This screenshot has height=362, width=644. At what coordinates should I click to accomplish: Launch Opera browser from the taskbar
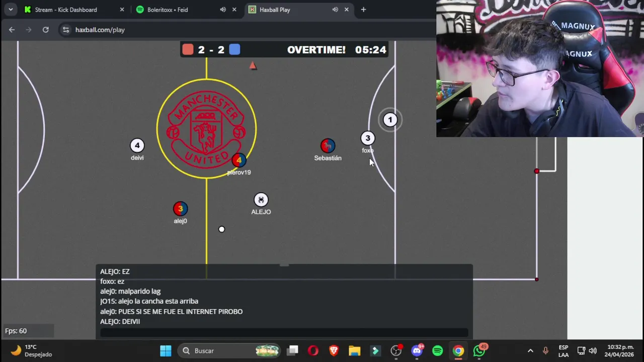pos(313,350)
